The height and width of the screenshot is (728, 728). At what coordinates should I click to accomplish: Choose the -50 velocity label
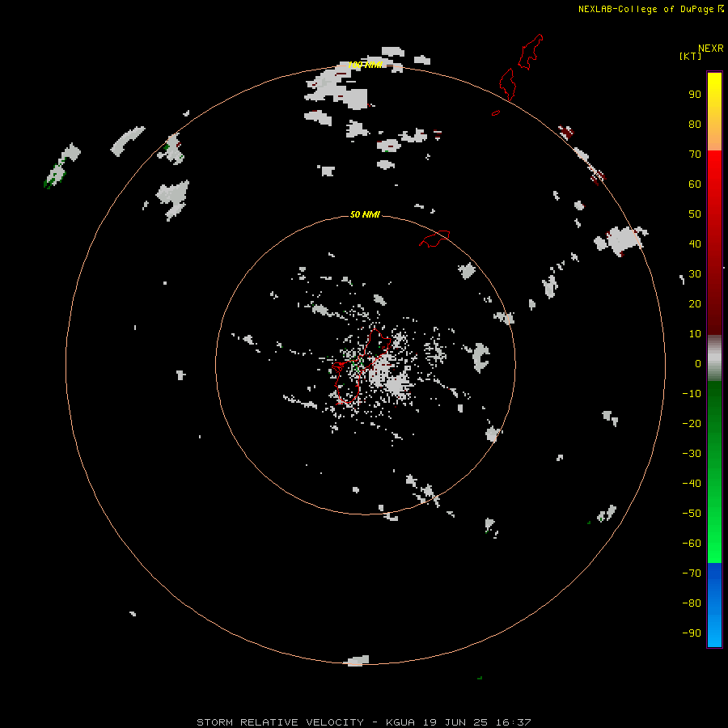[x=692, y=514]
